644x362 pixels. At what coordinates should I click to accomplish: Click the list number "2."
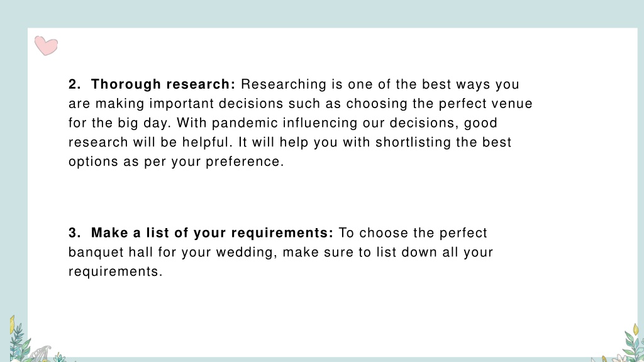[x=75, y=84]
